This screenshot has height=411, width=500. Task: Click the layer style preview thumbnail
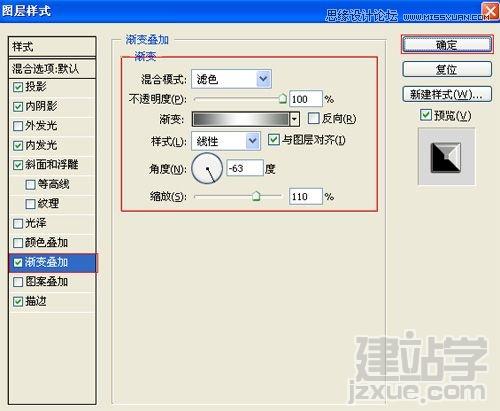[446, 157]
